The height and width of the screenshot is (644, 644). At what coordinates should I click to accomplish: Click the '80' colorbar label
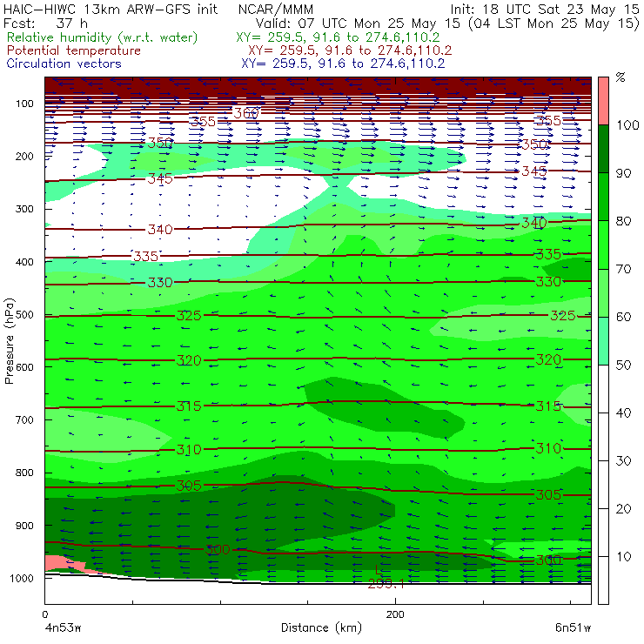[623, 221]
